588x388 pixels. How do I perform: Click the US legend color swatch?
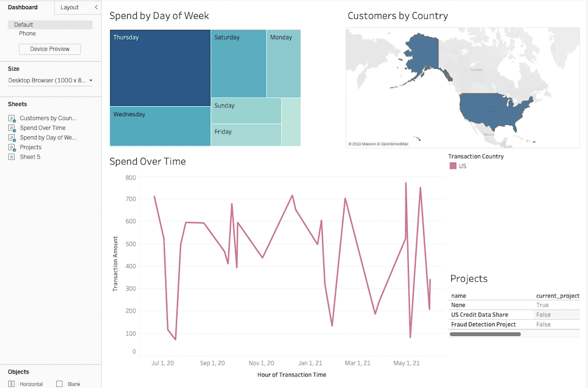coord(453,166)
